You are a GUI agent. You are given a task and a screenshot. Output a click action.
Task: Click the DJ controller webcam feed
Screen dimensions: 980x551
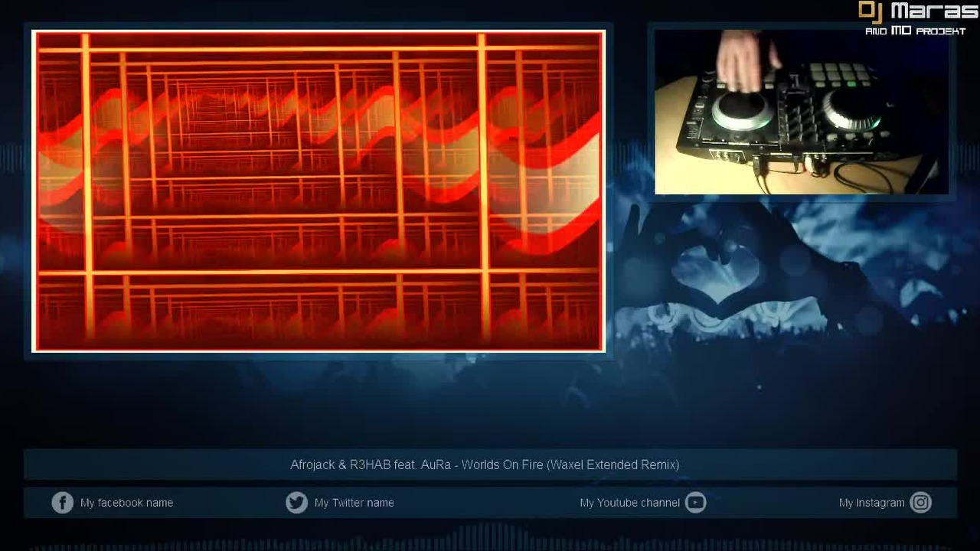(802, 112)
